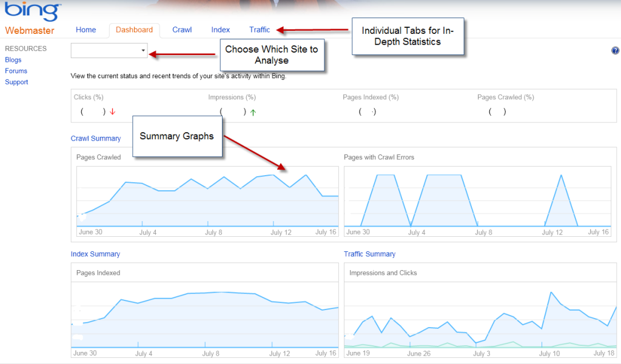Select the Dashboard tab
The width and height of the screenshot is (621, 364).
tap(134, 30)
